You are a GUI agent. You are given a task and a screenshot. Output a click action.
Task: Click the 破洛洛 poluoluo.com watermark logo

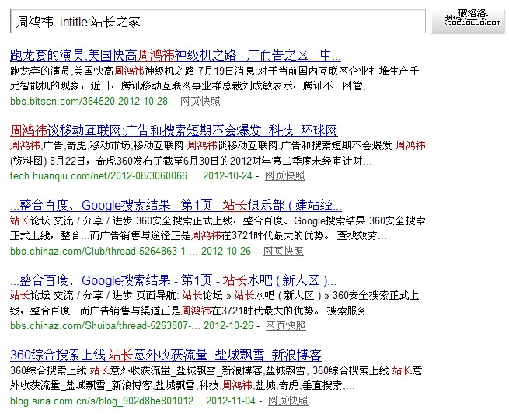470,19
